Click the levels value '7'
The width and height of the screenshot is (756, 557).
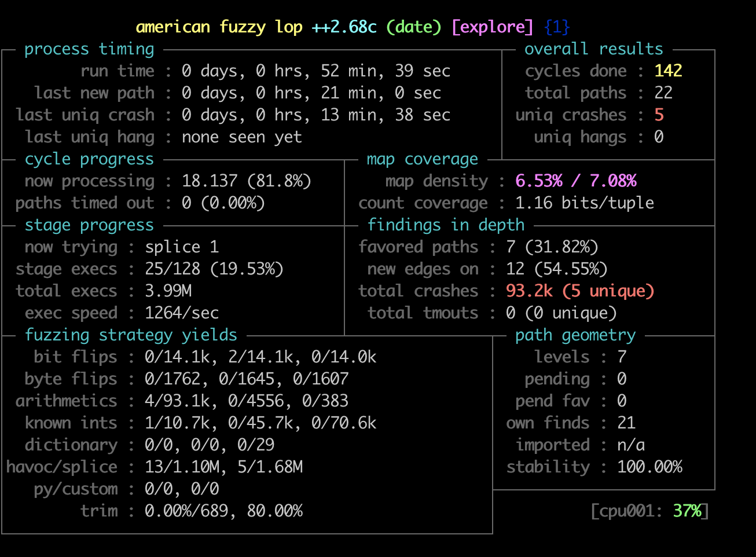(x=622, y=357)
